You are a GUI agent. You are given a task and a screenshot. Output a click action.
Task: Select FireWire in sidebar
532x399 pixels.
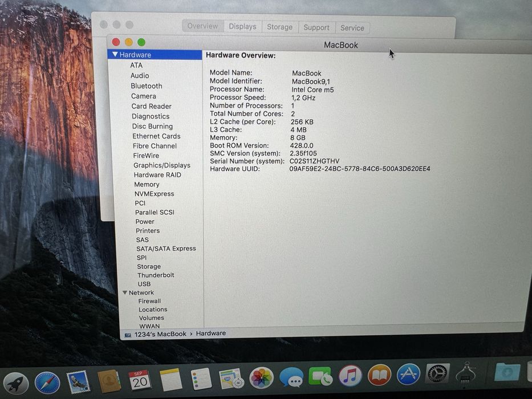coord(146,156)
